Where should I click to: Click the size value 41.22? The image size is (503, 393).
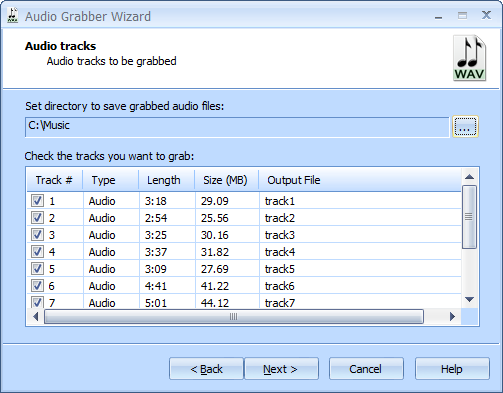point(215,286)
